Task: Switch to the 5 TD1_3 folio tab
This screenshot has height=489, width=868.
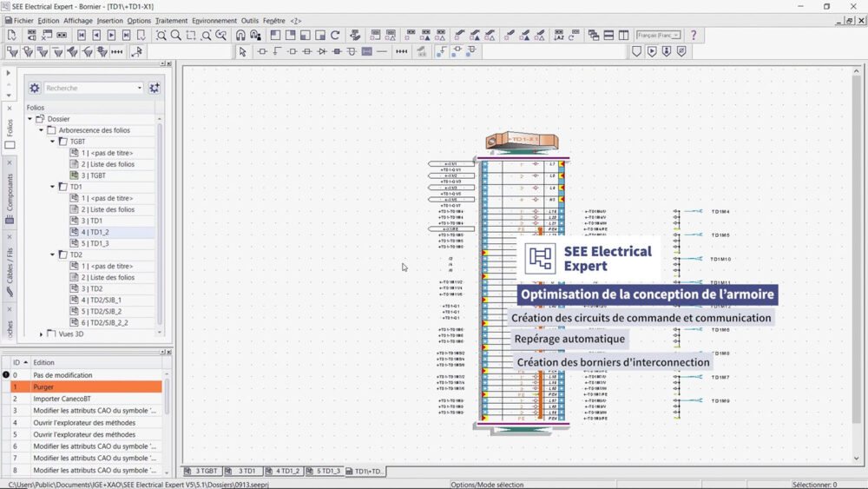Action: tap(324, 472)
